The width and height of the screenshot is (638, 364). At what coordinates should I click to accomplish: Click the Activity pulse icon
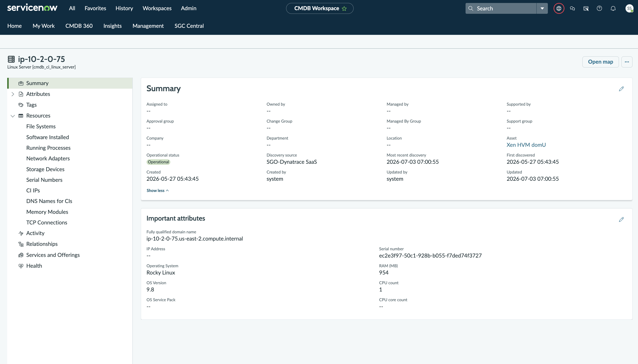pos(21,233)
